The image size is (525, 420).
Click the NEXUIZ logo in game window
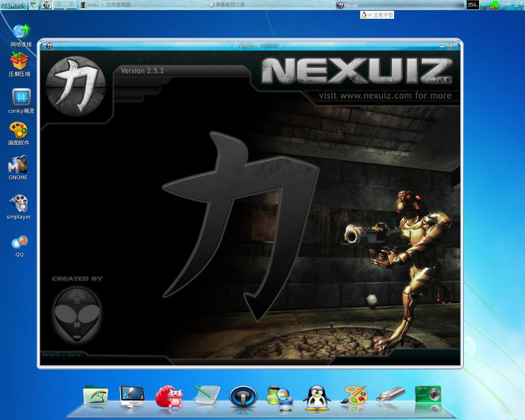coord(357,71)
